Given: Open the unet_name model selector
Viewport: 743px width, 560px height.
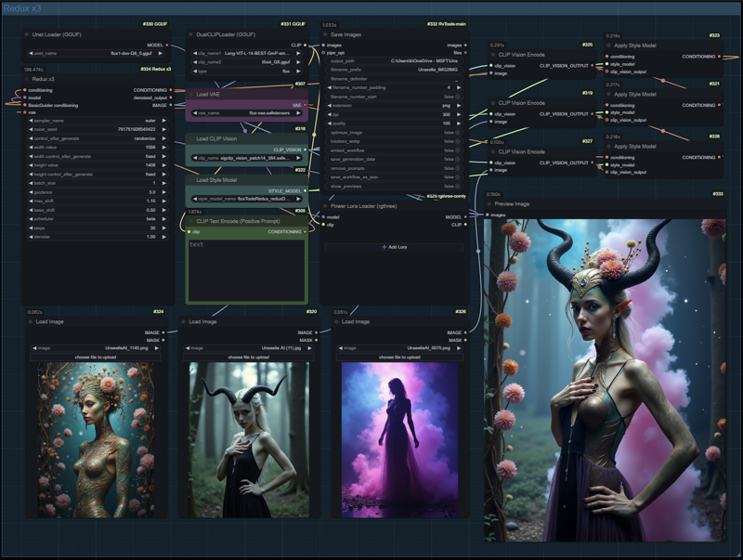Looking at the screenshot, I should pyautogui.click(x=97, y=54).
